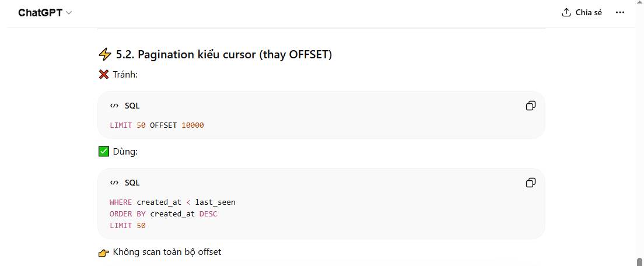Click the red X mark beside "Tránh"

click(104, 74)
